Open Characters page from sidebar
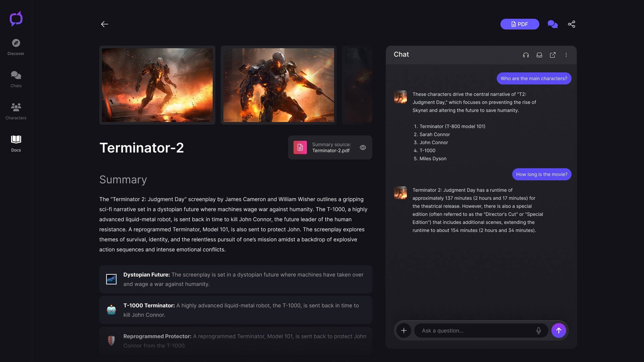644x362 pixels. [x=16, y=111]
